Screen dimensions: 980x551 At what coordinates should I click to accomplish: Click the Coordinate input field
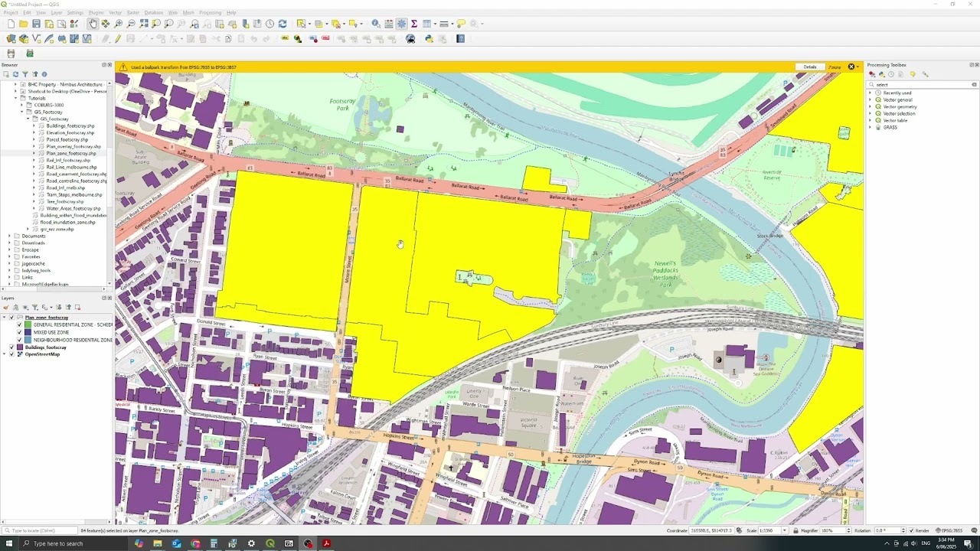click(x=711, y=530)
